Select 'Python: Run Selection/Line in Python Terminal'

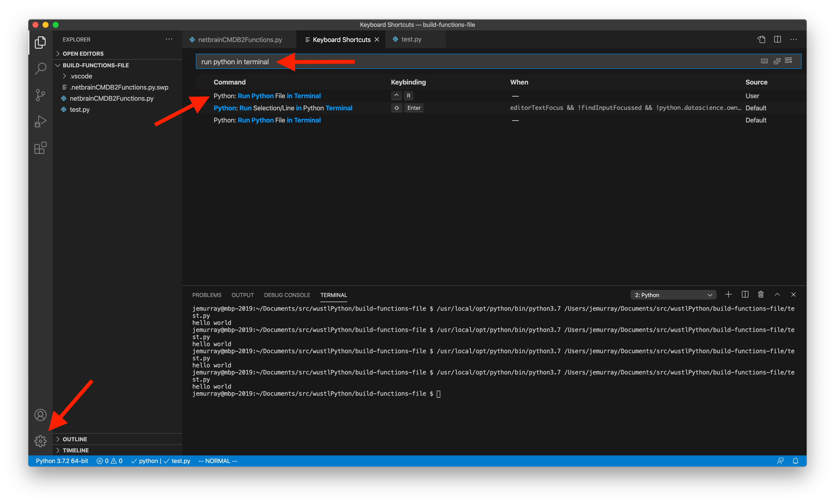(x=283, y=108)
